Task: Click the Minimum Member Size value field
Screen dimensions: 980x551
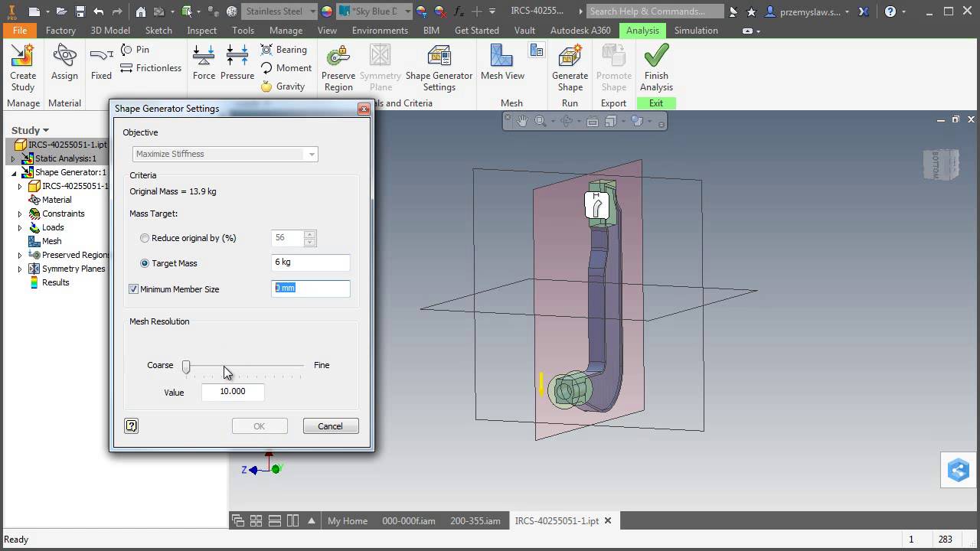Action: [311, 289]
